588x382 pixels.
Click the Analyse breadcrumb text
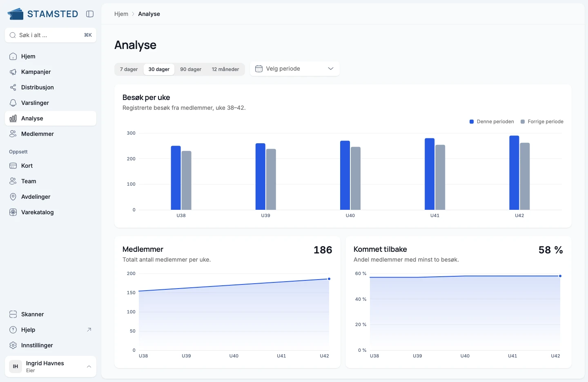tap(149, 14)
